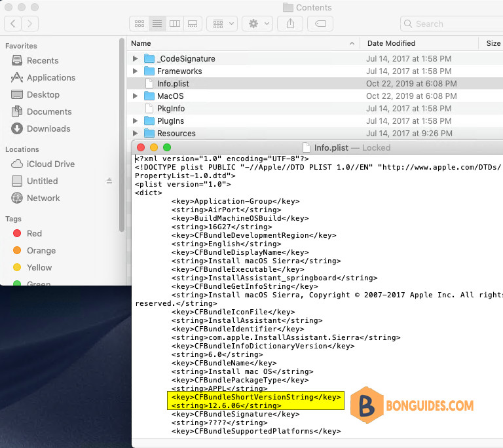Zoom the Info.plist editor window
Image resolution: width=503 pixels, height=448 pixels.
167,147
